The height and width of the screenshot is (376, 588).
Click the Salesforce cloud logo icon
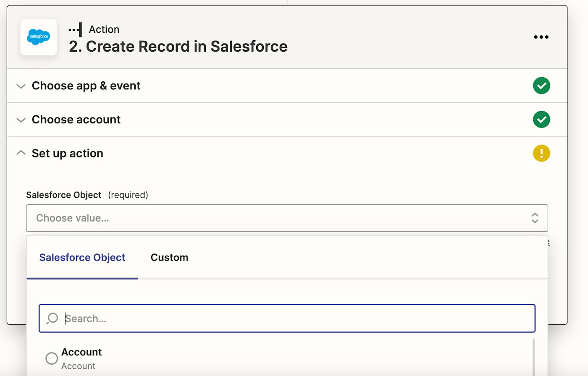point(38,37)
